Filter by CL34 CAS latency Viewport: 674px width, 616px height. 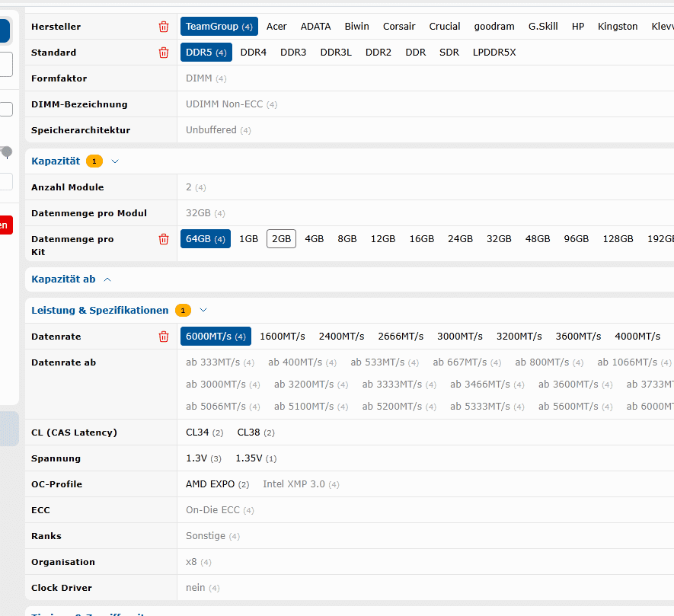pyautogui.click(x=205, y=432)
